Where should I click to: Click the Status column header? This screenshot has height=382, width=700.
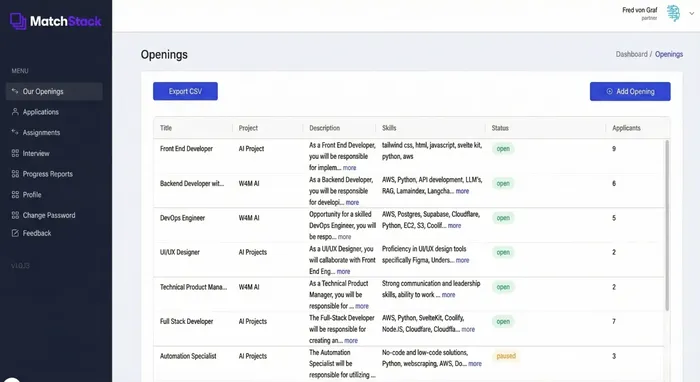tap(500, 128)
